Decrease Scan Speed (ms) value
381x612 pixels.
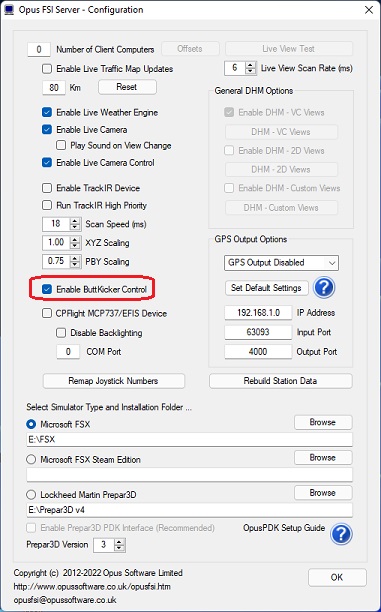[75, 227]
